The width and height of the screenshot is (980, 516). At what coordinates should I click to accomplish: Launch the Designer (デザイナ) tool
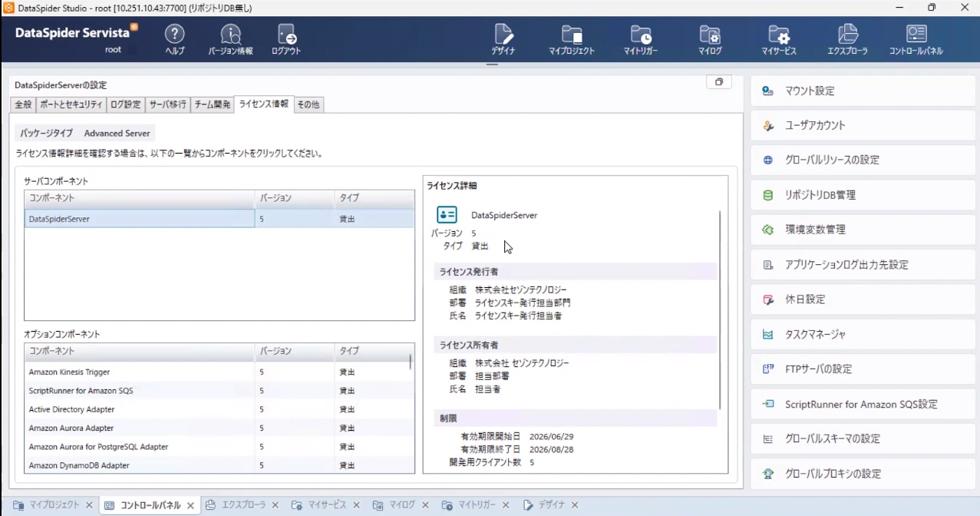tap(503, 40)
